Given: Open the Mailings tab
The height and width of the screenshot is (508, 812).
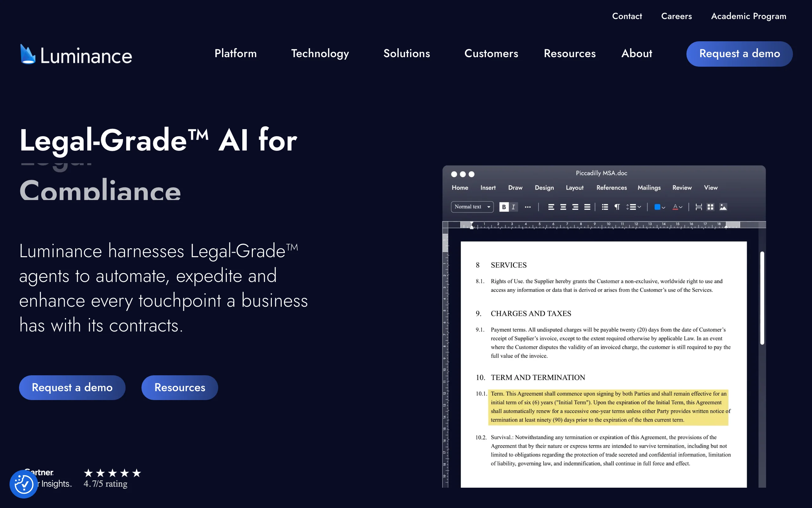Looking at the screenshot, I should click(x=649, y=187).
